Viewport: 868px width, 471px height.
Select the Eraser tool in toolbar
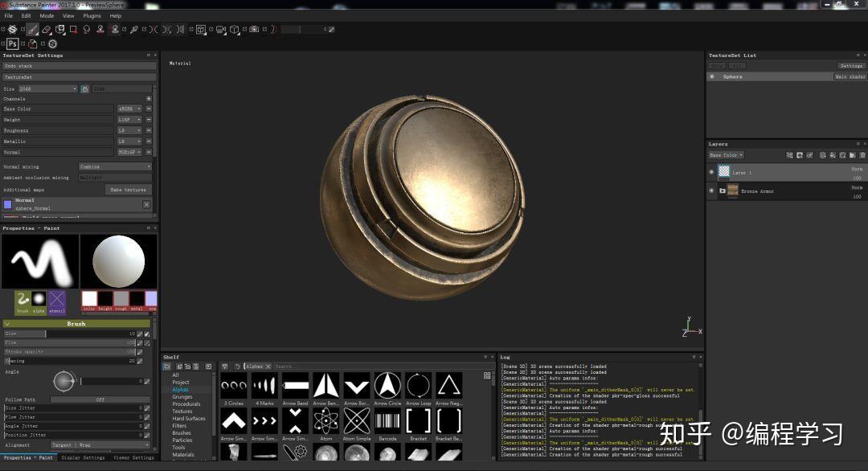(47, 29)
